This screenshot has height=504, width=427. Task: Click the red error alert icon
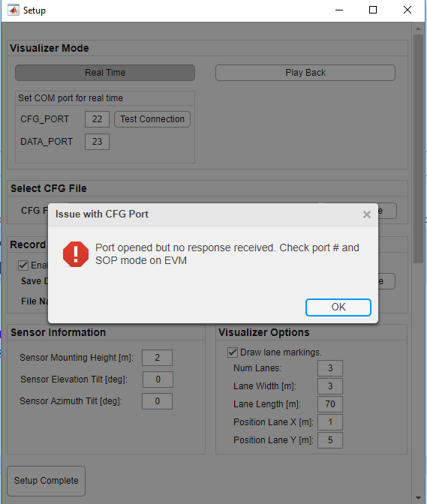[x=76, y=254]
